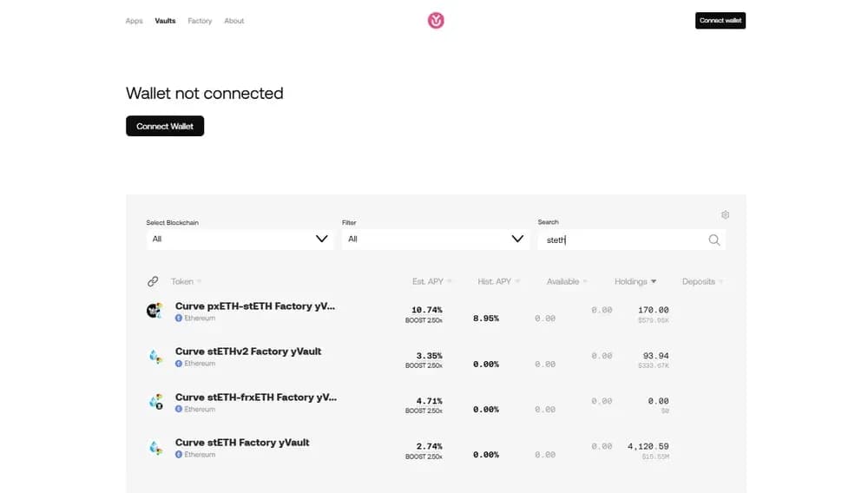Click the Yearn logo at top center
This screenshot has height=493, width=868.
pos(436,20)
